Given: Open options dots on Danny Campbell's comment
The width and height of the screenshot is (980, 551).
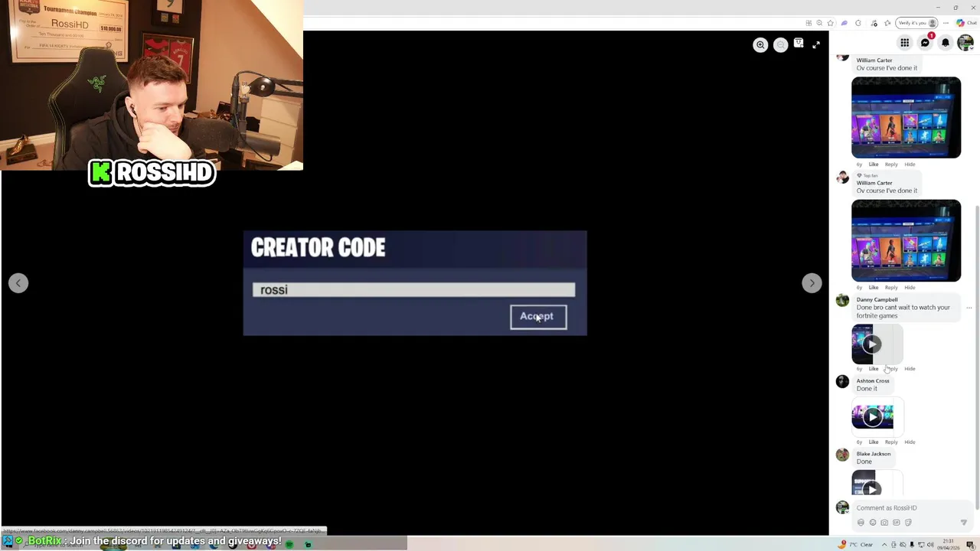Looking at the screenshot, I should (x=969, y=308).
